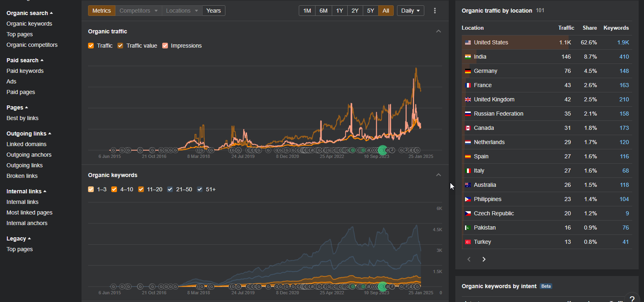The image size is (644, 302).
Task: Open the three-dot chart options menu
Action: [435, 11]
